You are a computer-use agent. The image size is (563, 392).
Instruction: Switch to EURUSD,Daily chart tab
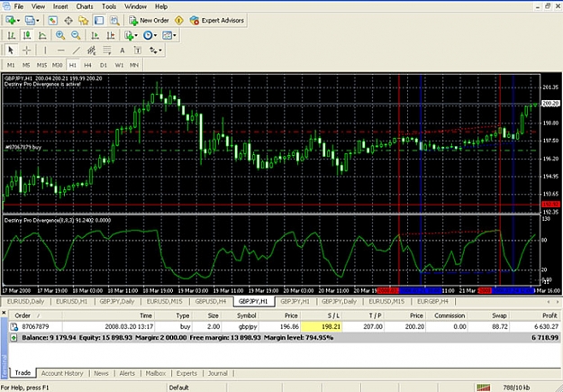click(x=25, y=302)
